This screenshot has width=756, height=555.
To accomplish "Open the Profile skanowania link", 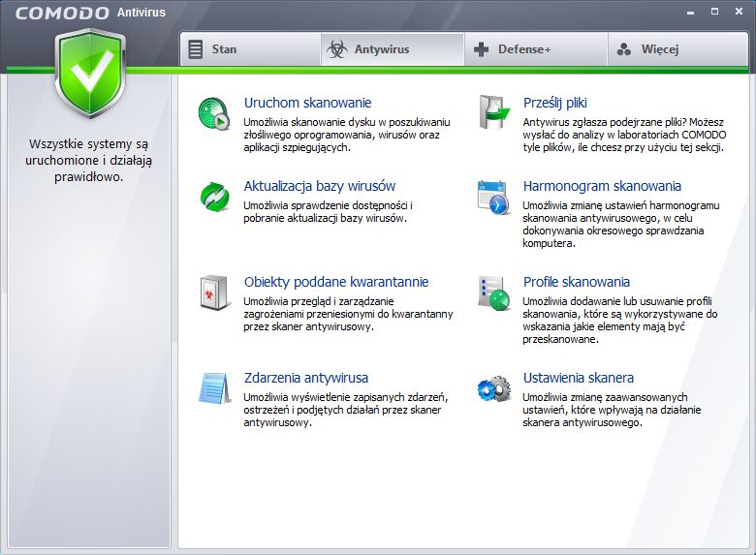I will (577, 282).
